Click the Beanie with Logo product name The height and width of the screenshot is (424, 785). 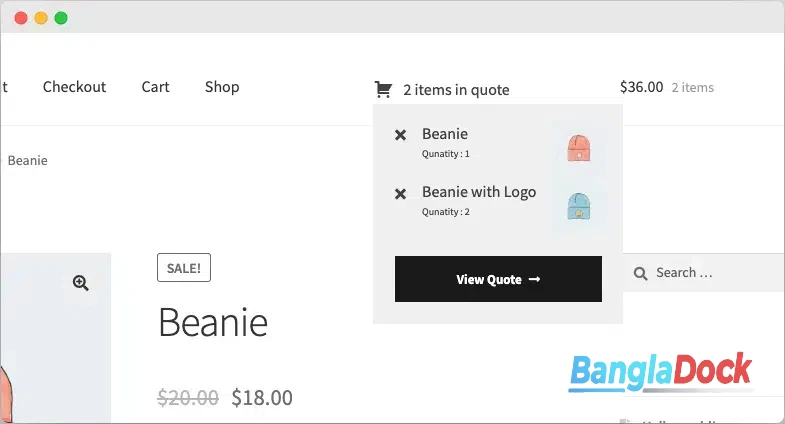479,192
